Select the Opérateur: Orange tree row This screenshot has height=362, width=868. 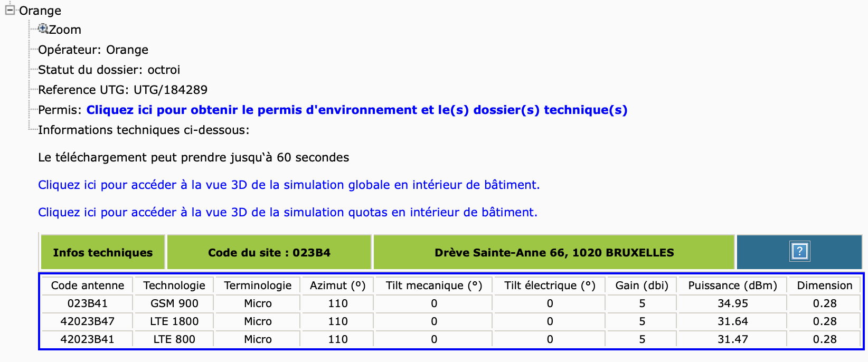(x=93, y=50)
